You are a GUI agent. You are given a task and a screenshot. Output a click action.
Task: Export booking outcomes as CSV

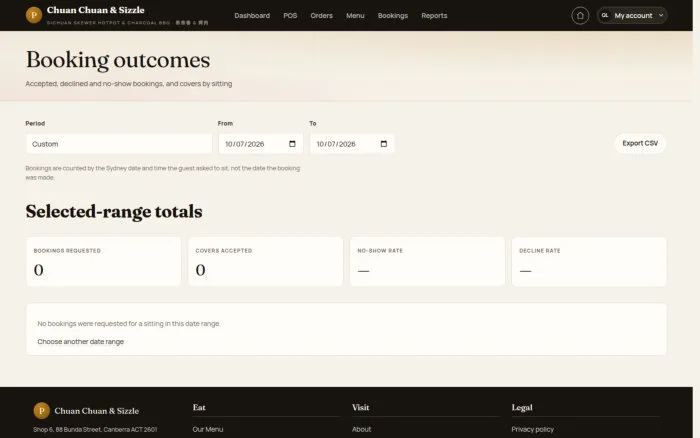click(640, 143)
